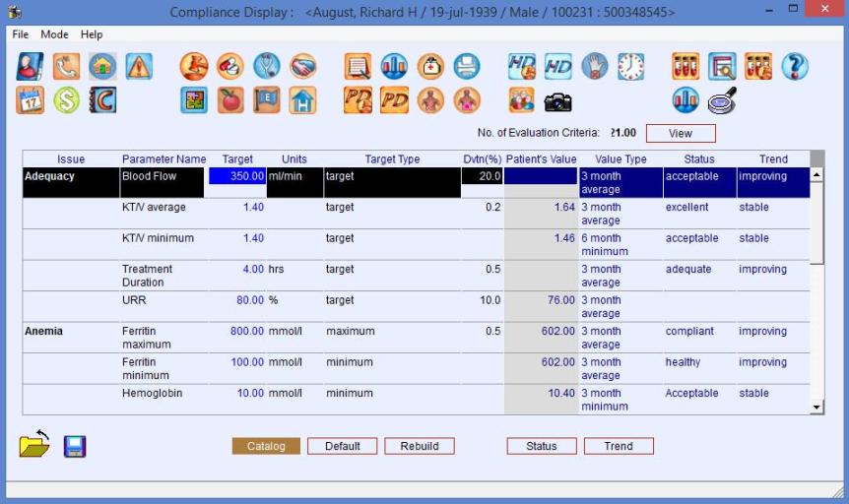This screenshot has width=849, height=504.
Task: Open the wall clock icon
Action: tap(630, 67)
